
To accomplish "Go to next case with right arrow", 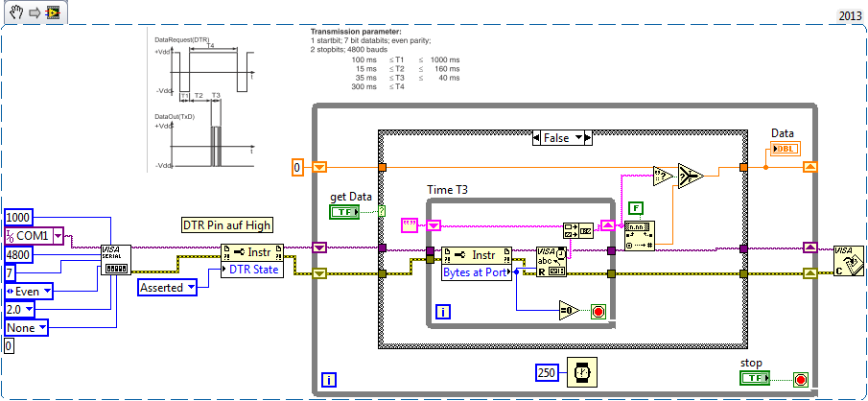I will pos(588,137).
